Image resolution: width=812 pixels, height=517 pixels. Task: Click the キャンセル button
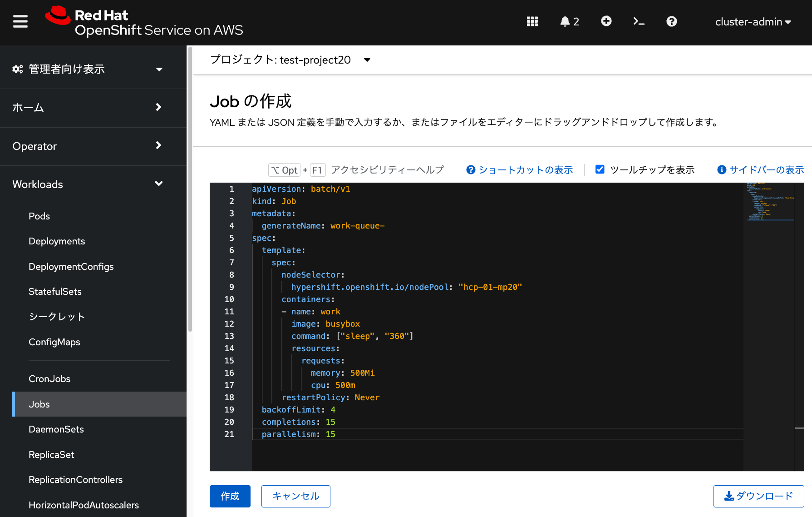click(296, 496)
